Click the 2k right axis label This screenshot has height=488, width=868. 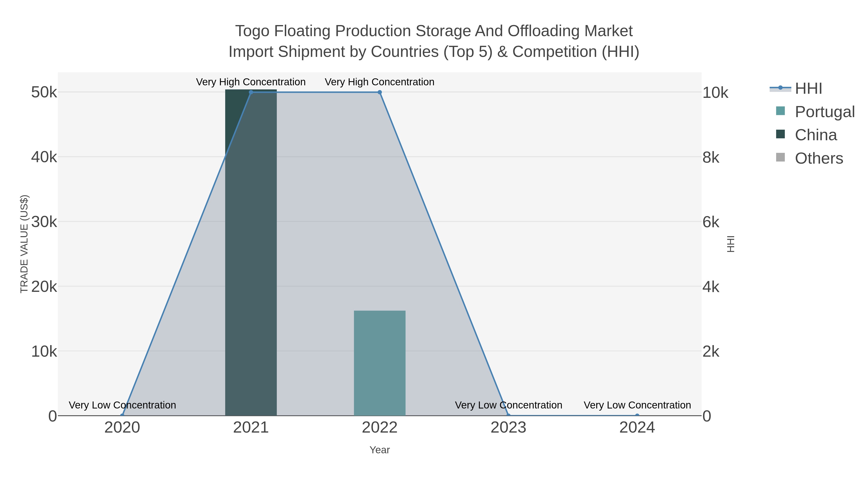(x=711, y=352)
